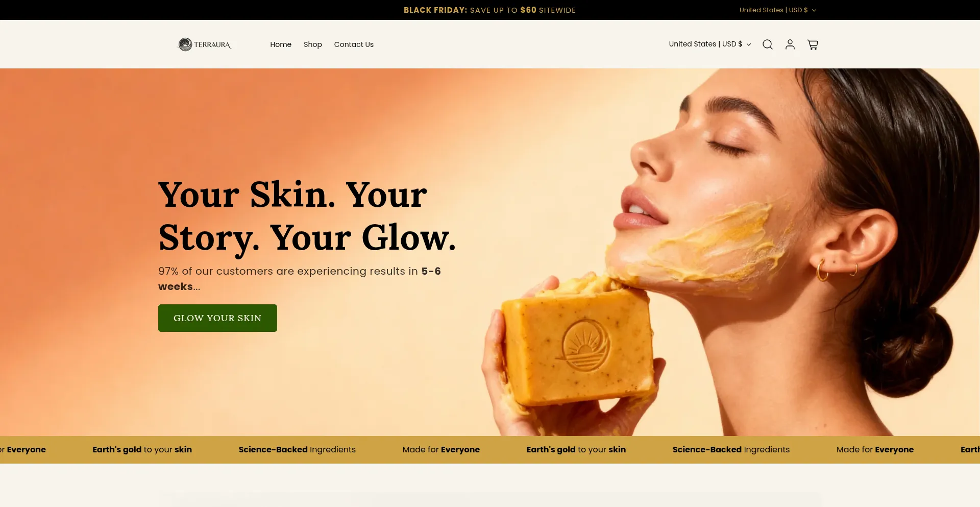Viewport: 980px width, 507px height.
Task: Open the search magnifier icon
Action: tap(767, 44)
